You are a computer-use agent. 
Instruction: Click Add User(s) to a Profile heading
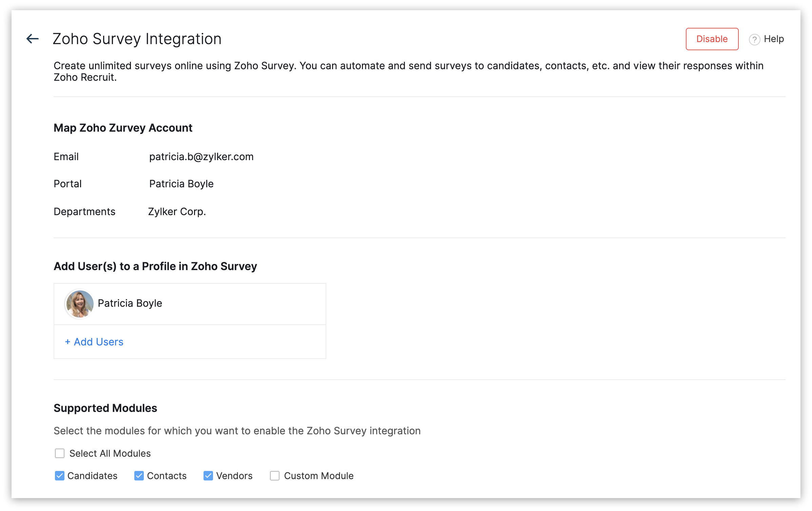click(x=155, y=266)
